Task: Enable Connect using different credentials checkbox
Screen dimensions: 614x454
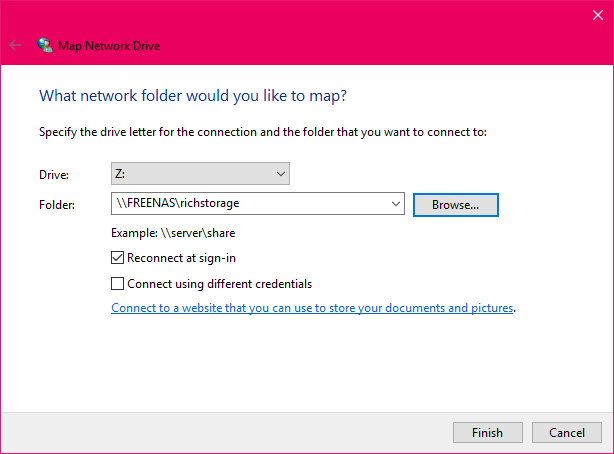Action: pos(118,283)
